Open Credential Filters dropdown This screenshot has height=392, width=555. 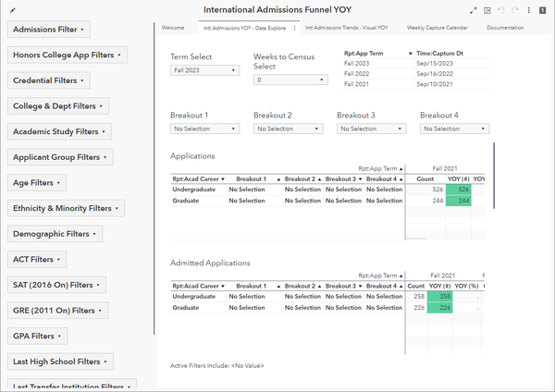click(49, 80)
